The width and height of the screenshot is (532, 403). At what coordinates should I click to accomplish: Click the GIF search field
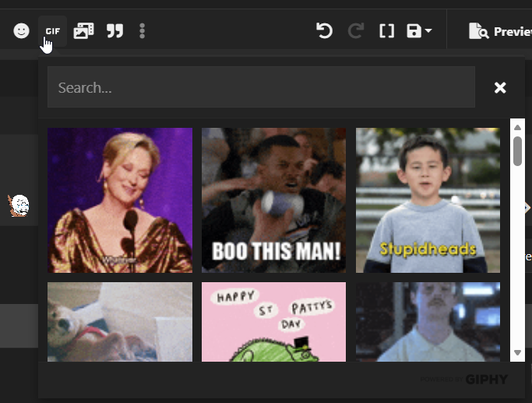pos(261,87)
